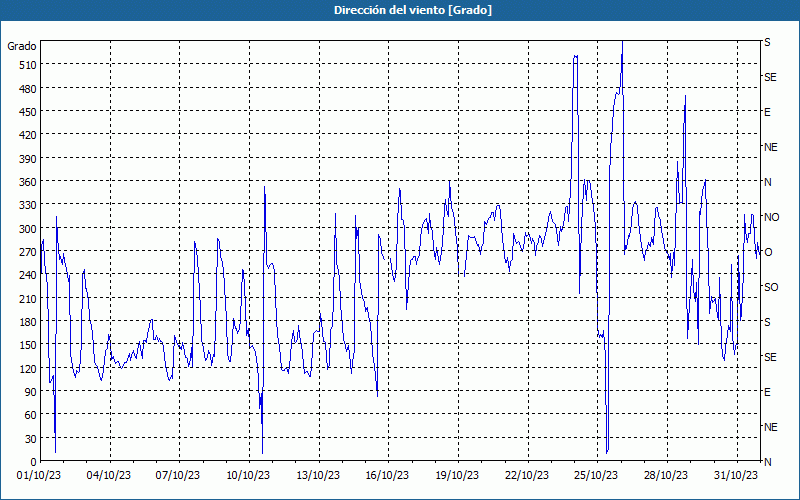The image size is (800, 500).
Task: Select the 180 degree axis label
Action: (28, 322)
